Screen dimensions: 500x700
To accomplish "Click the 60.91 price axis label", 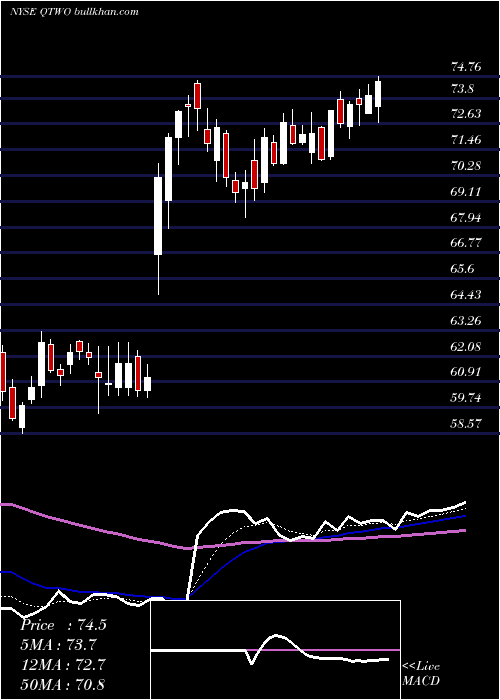I will click(467, 372).
